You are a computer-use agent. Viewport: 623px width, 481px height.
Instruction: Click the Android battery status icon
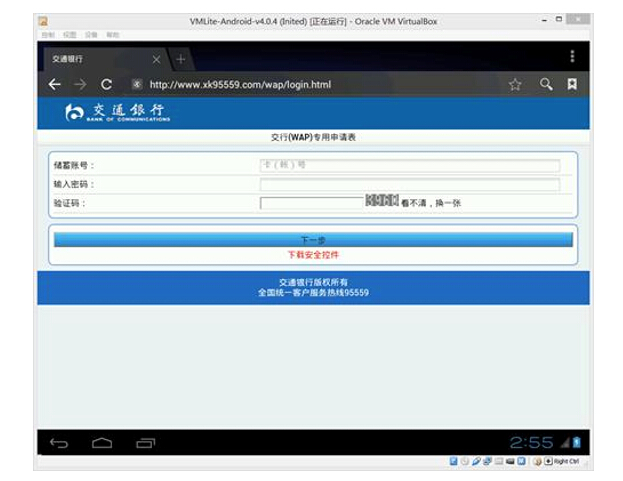tap(577, 442)
